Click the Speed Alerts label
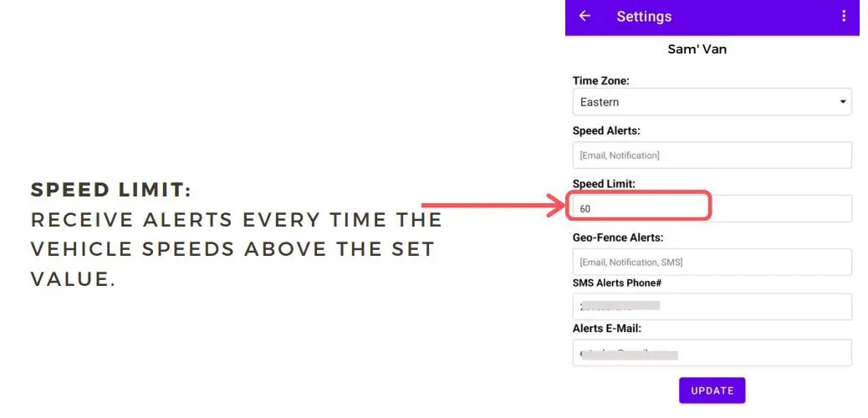 click(x=605, y=131)
